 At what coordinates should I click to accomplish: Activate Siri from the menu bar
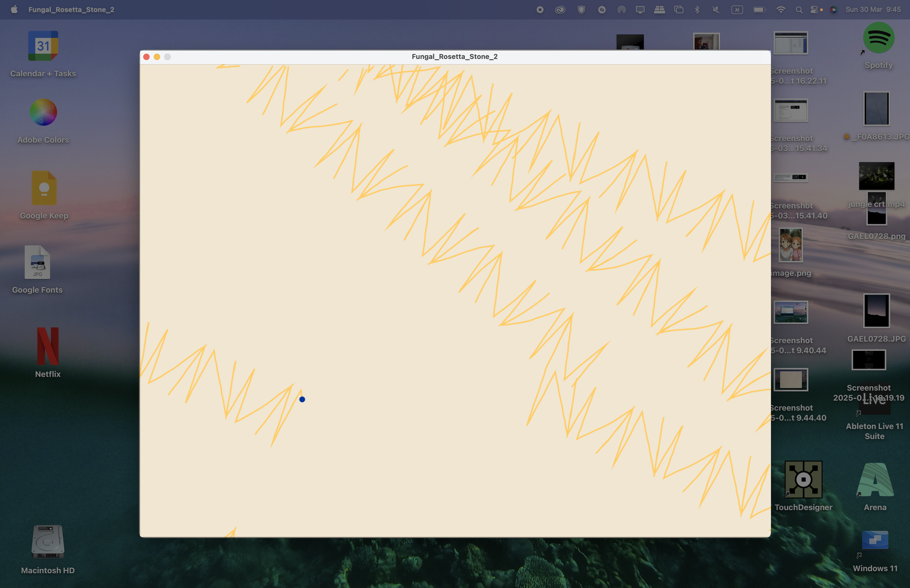tap(834, 9)
